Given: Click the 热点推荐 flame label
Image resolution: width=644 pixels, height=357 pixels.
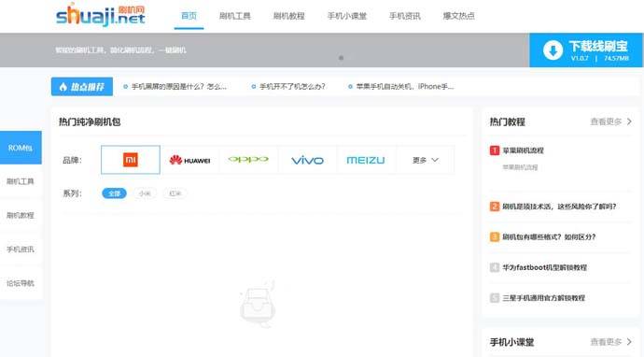Looking at the screenshot, I should (x=82, y=87).
